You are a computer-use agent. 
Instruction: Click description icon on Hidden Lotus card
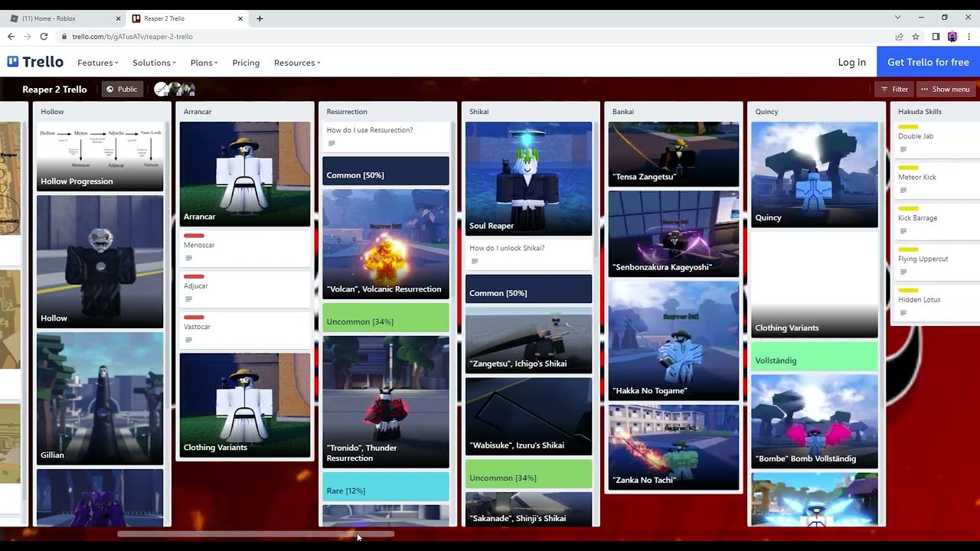coord(903,313)
